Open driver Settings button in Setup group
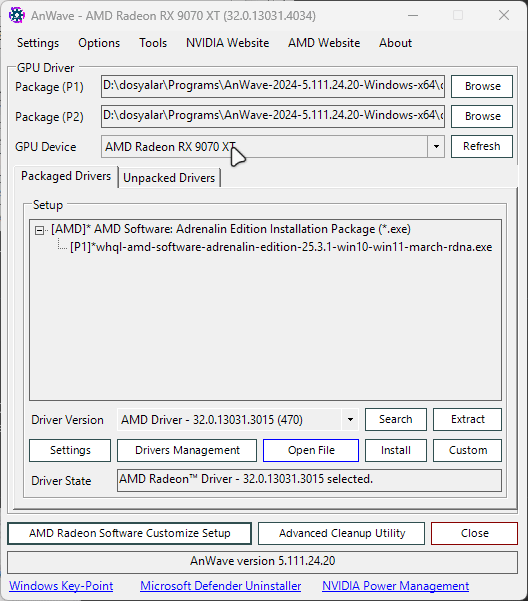 pyautogui.click(x=70, y=450)
